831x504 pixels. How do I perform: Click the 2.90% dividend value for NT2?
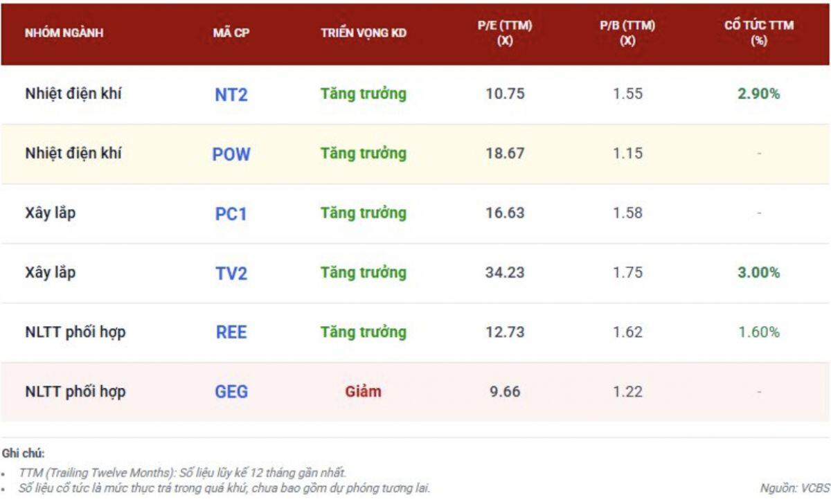point(759,94)
